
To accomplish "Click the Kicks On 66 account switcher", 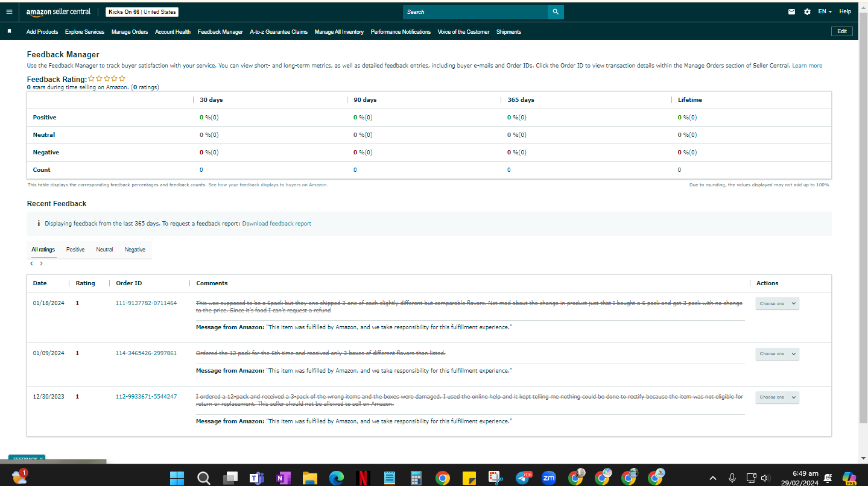I will [142, 12].
